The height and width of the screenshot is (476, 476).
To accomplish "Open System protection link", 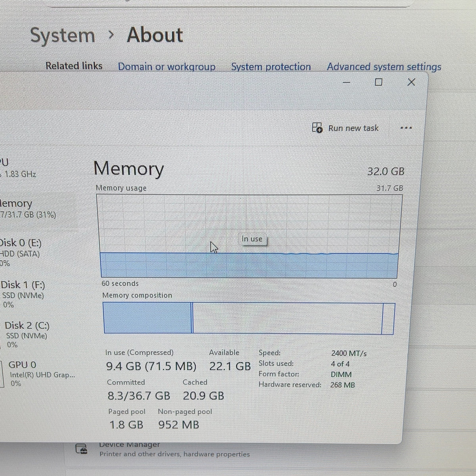I will [271, 67].
